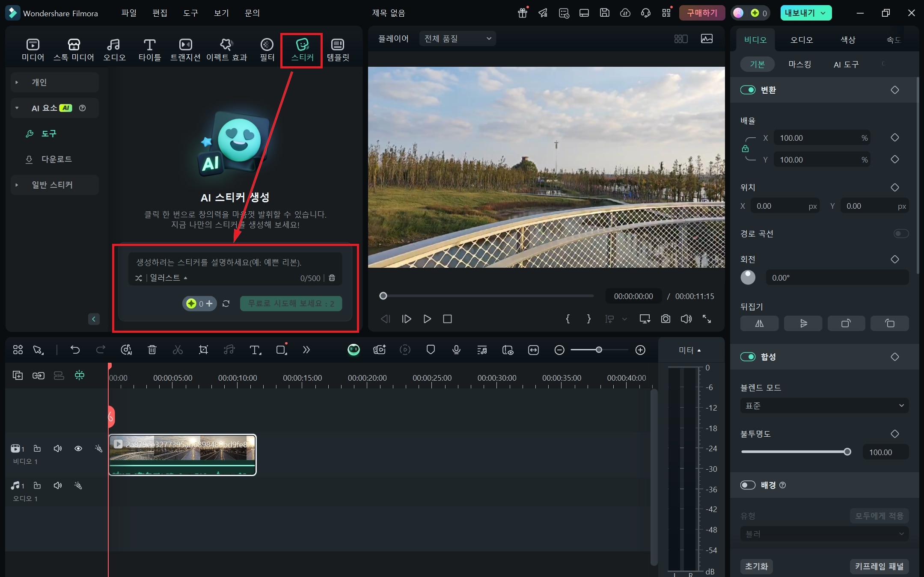Viewport: 924px width, 577px height.
Task: Click the zoom-out minus icon on timeline
Action: tap(559, 350)
